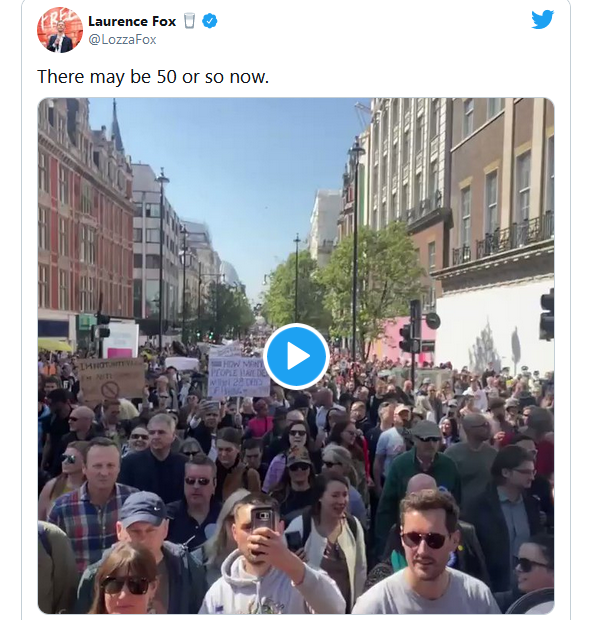The width and height of the screenshot is (592, 620).
Task: Click the brown cardboard protest sign in the video
Action: [x=112, y=380]
